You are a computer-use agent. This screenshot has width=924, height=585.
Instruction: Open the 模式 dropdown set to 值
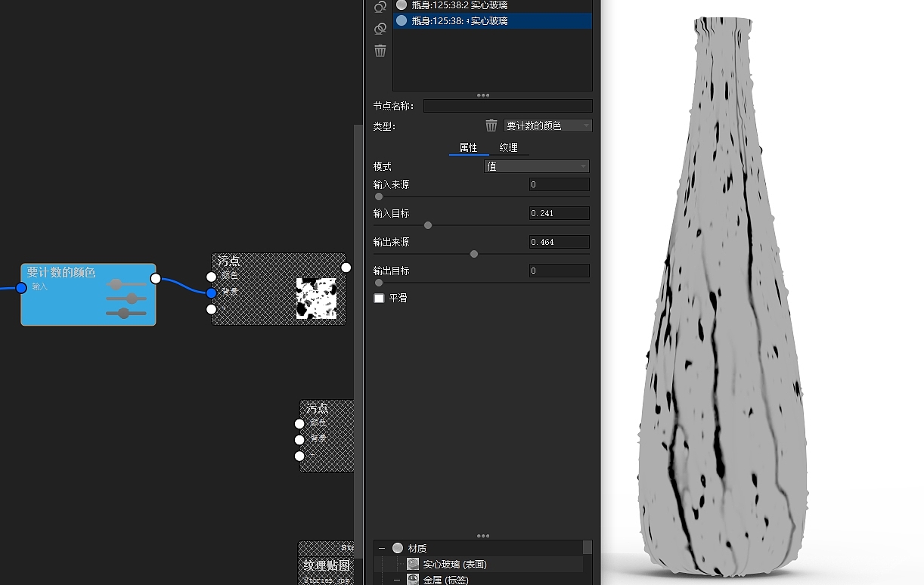(536, 166)
